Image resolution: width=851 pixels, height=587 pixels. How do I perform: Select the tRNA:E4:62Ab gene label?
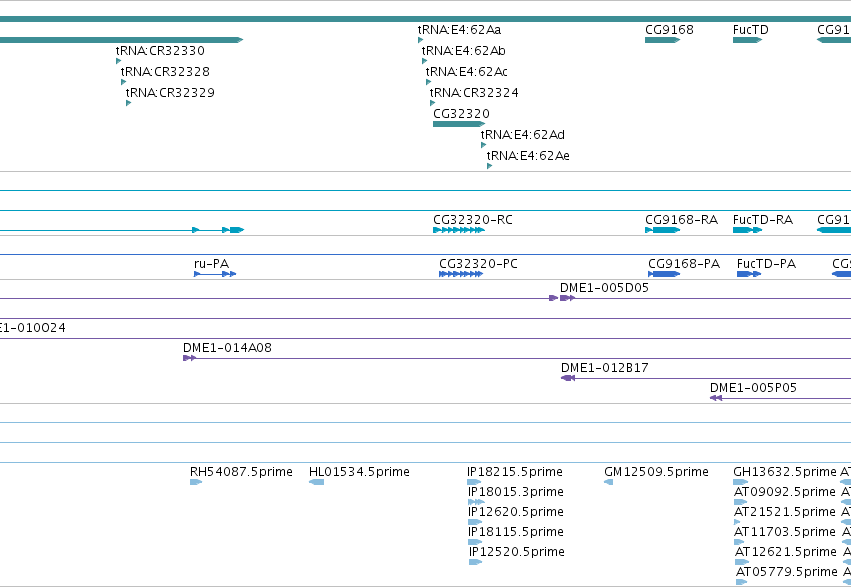[463, 50]
